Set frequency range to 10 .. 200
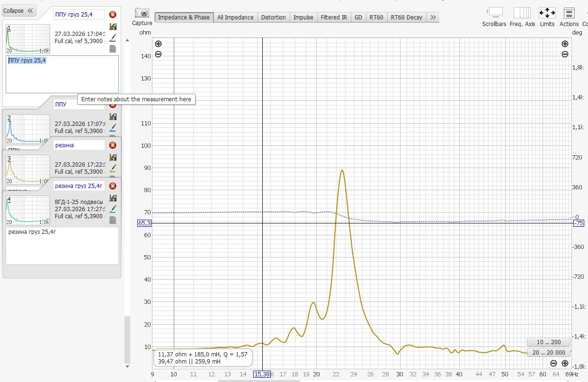Screen dimensions: 588x382 pos(548,342)
